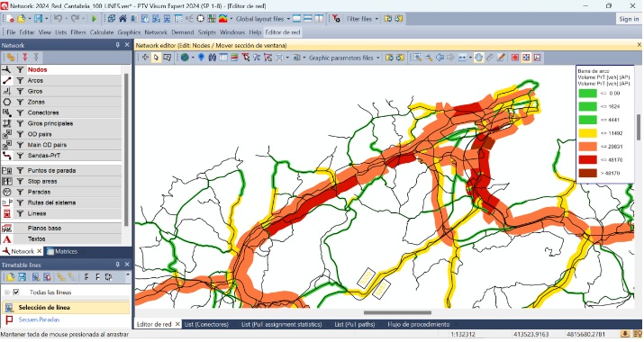Pin the Network panel
The image size is (644, 342).
pos(117,45)
